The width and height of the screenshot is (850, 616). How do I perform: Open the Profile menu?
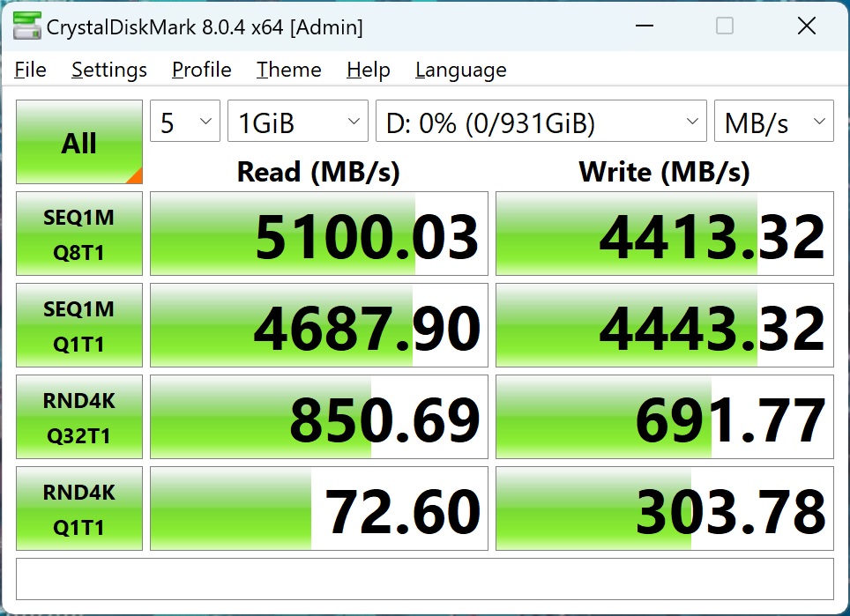(x=202, y=70)
